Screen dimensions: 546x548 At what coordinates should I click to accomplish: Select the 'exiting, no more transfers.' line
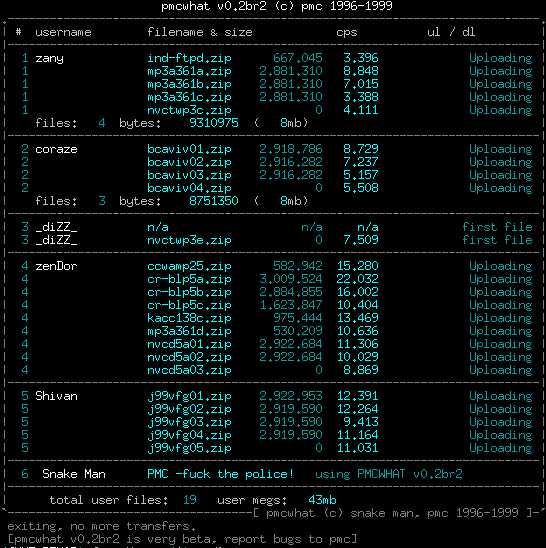tap(102, 526)
